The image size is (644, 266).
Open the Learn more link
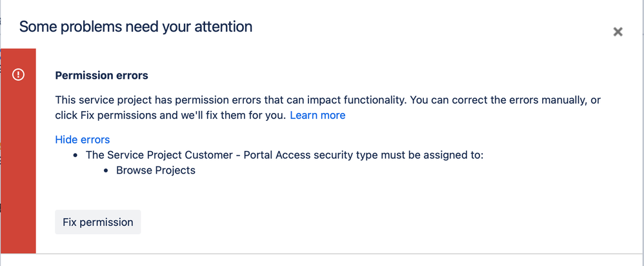click(x=317, y=116)
